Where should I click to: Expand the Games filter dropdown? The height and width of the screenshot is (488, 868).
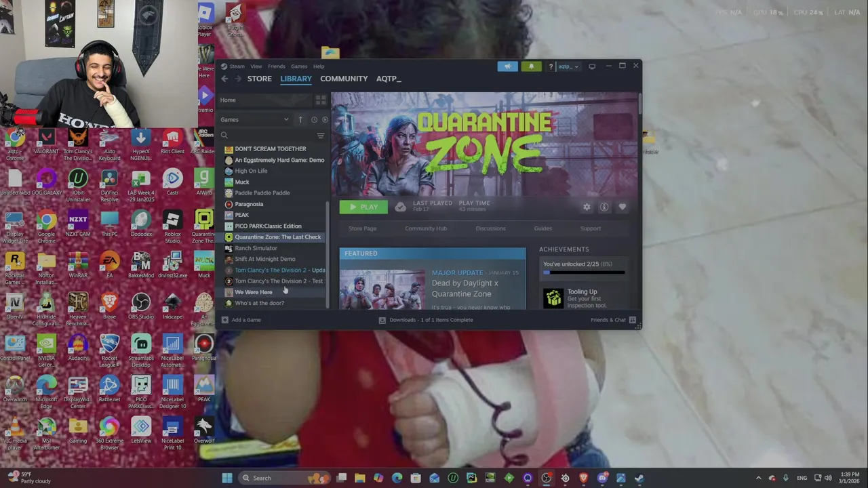(254, 120)
